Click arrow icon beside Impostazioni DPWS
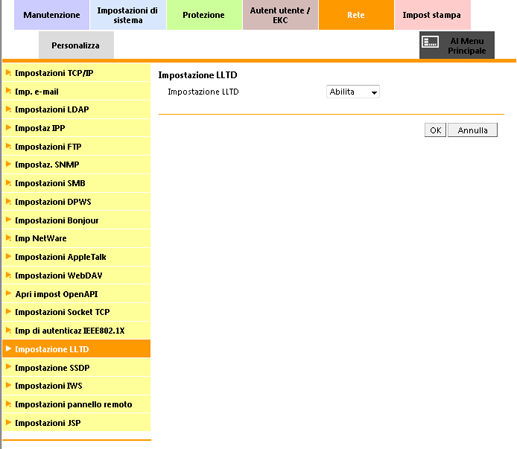This screenshot has height=449, width=517. click(x=9, y=201)
